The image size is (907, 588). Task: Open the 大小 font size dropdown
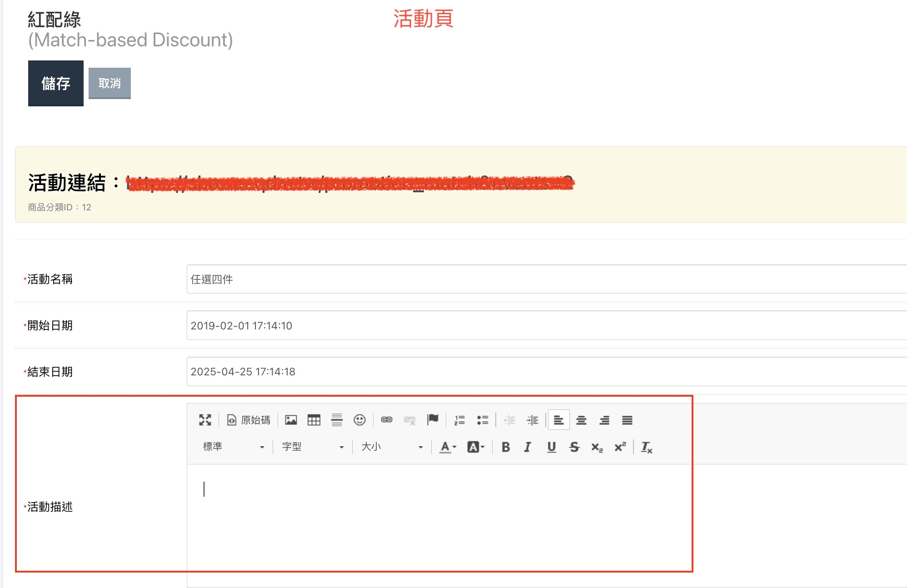[392, 447]
